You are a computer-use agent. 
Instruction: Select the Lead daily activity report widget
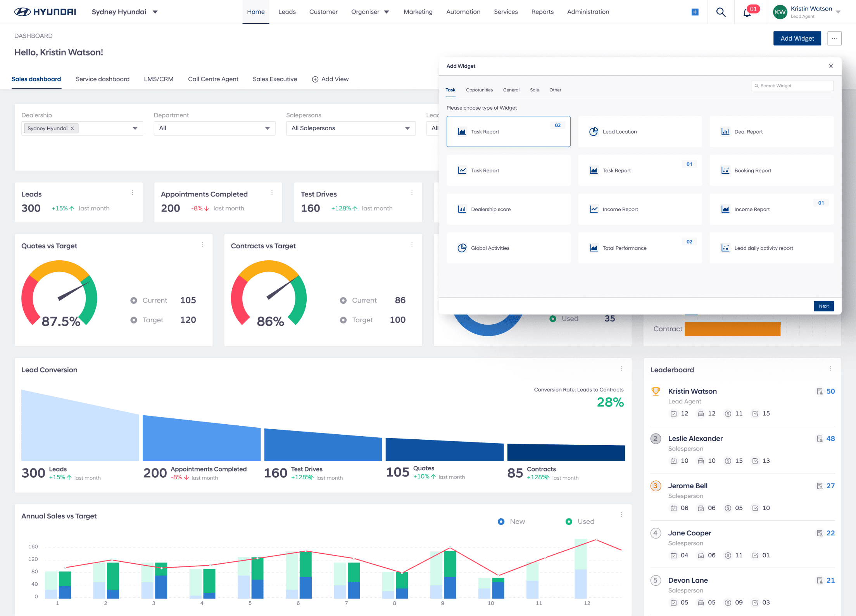pyautogui.click(x=771, y=248)
